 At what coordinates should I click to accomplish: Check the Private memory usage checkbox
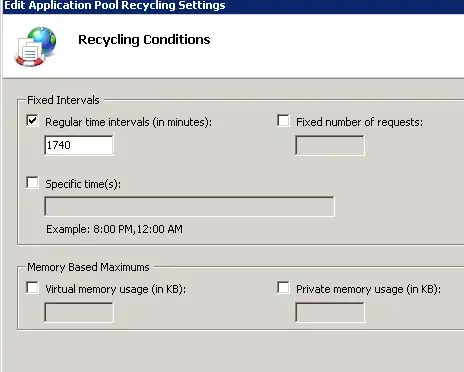pyautogui.click(x=283, y=288)
